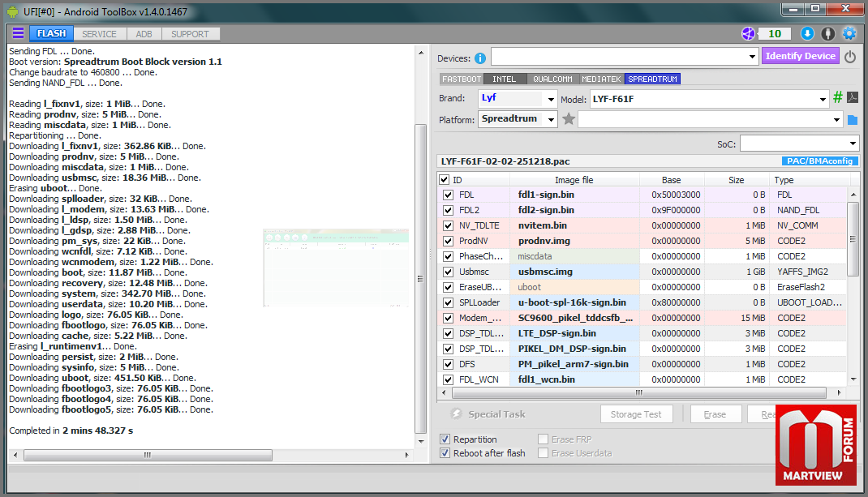Open the ADB tab
The width and height of the screenshot is (868, 497).
tap(144, 34)
